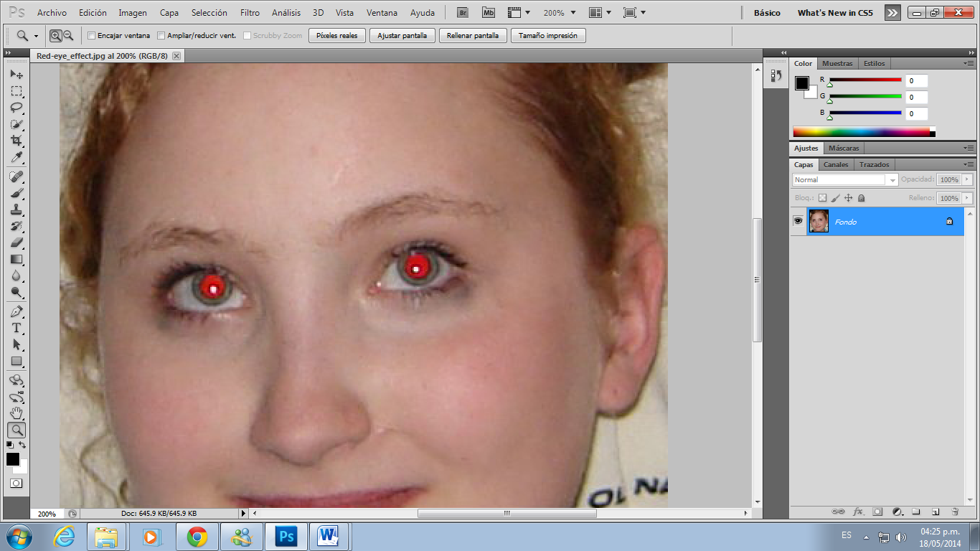Select the Move tool
The height and width of the screenshot is (551, 980).
17,75
